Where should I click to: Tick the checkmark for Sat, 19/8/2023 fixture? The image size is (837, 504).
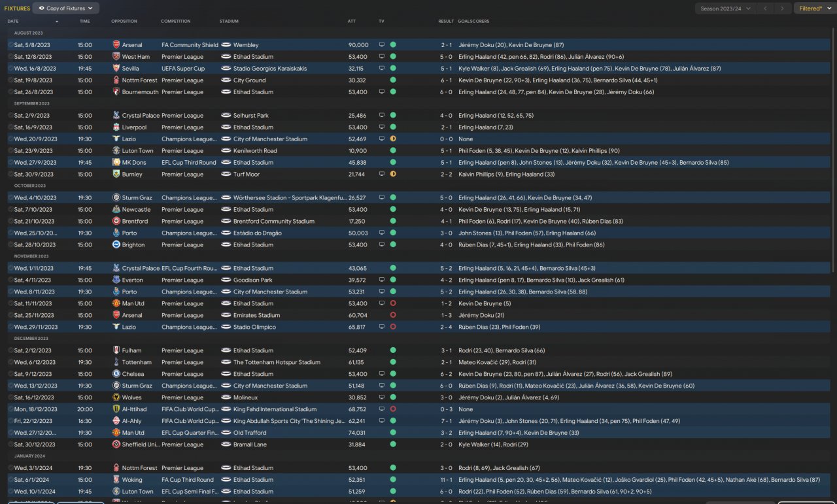(x=11, y=80)
